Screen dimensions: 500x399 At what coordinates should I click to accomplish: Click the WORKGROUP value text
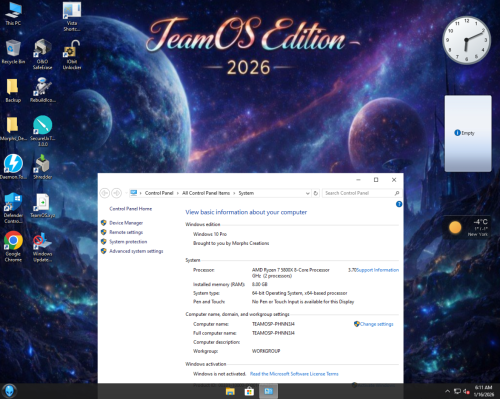[266, 351]
